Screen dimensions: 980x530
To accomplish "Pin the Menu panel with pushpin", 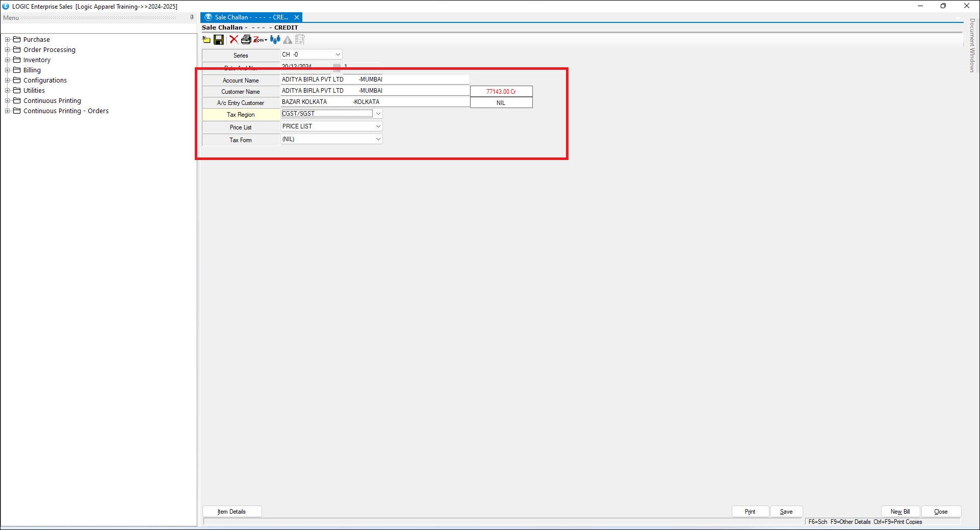I will (x=192, y=17).
